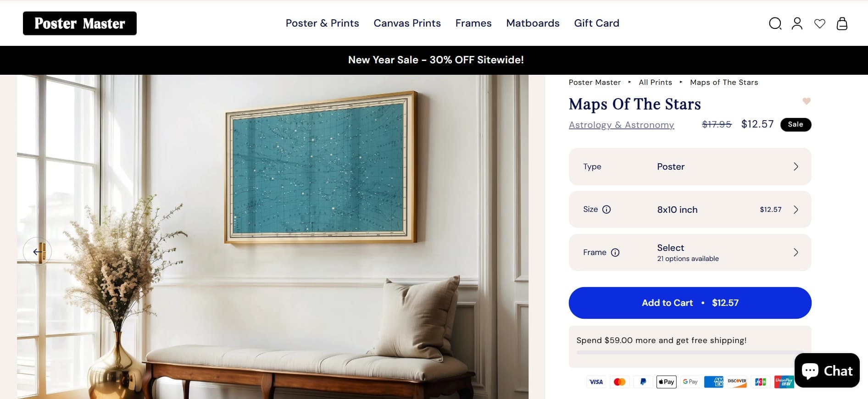Image resolution: width=868 pixels, height=399 pixels.
Task: Open the account profile icon
Action: [797, 23]
